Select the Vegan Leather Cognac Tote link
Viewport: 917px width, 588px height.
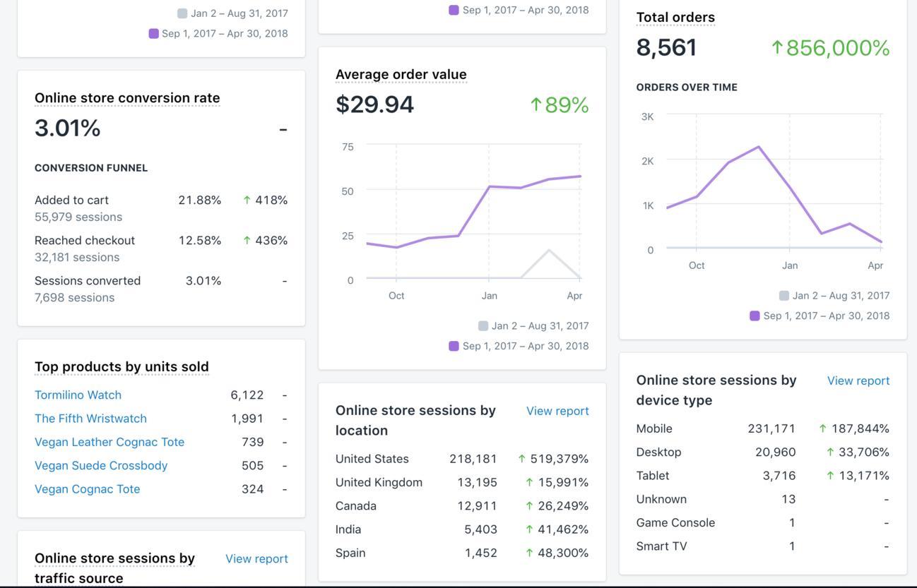click(x=110, y=442)
